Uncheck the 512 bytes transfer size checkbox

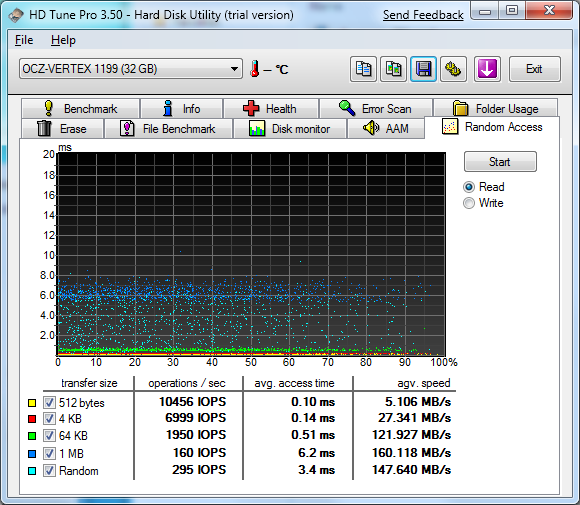coord(49,403)
